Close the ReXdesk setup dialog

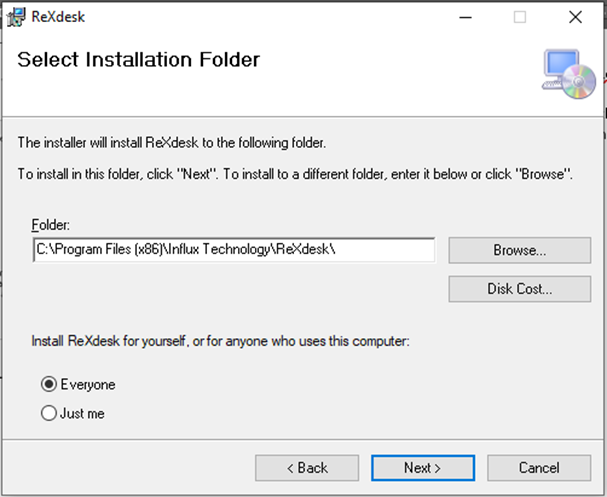575,17
